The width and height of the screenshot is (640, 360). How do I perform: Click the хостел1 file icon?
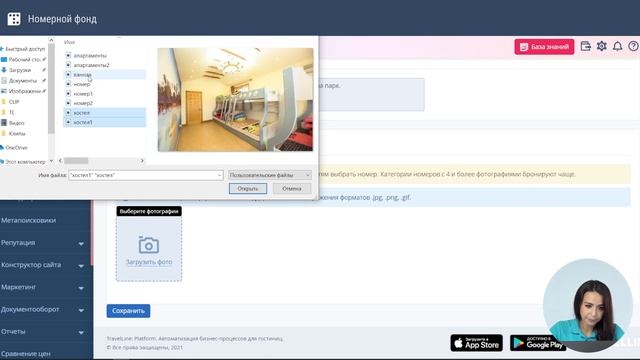[x=68, y=122]
